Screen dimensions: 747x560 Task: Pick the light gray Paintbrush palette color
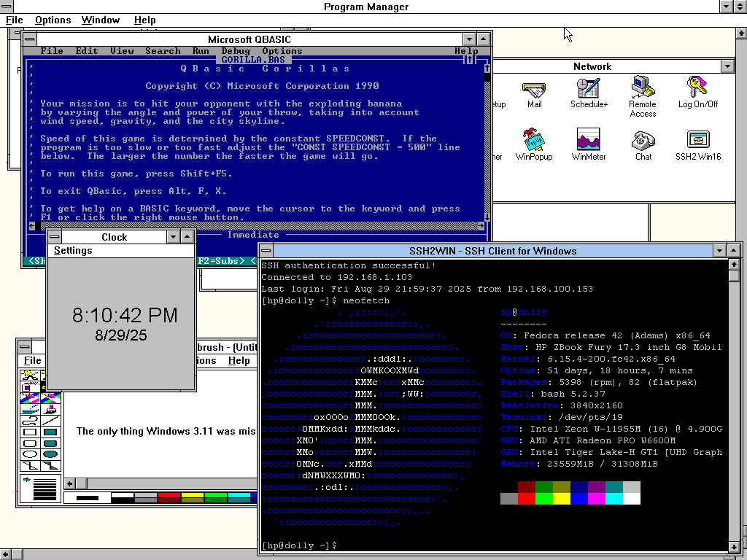146,495
